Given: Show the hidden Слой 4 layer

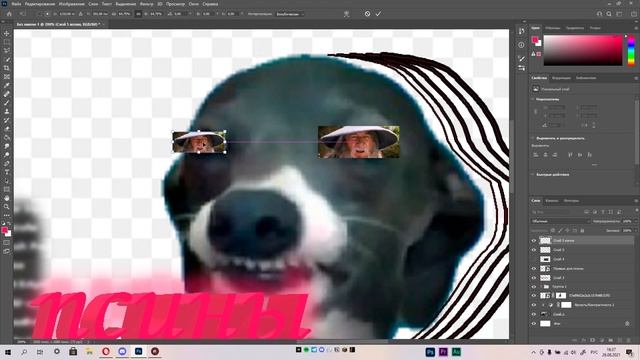Looking at the screenshot, I should click(533, 259).
